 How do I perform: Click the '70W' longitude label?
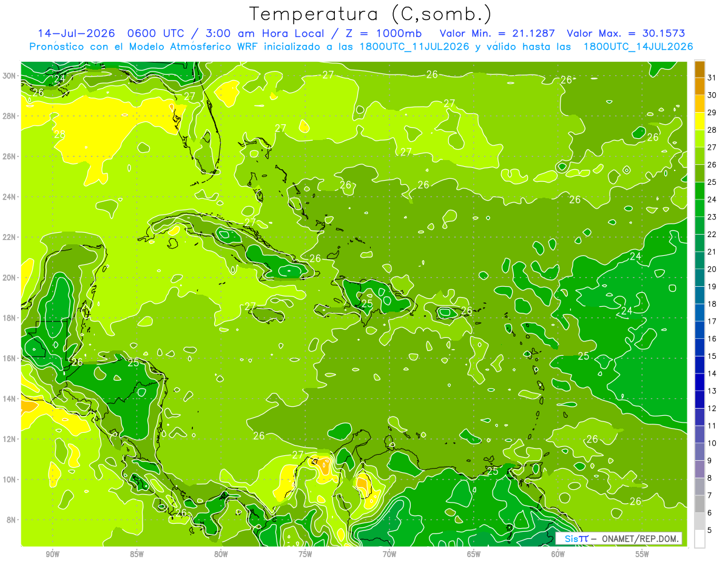(389, 554)
